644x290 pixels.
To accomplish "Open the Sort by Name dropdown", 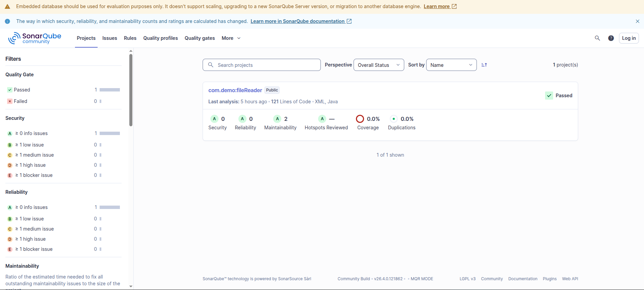I will pyautogui.click(x=451, y=65).
